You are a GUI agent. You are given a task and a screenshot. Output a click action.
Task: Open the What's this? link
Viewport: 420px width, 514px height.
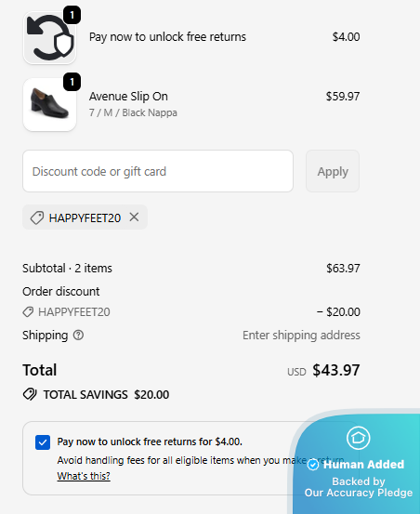(x=84, y=476)
